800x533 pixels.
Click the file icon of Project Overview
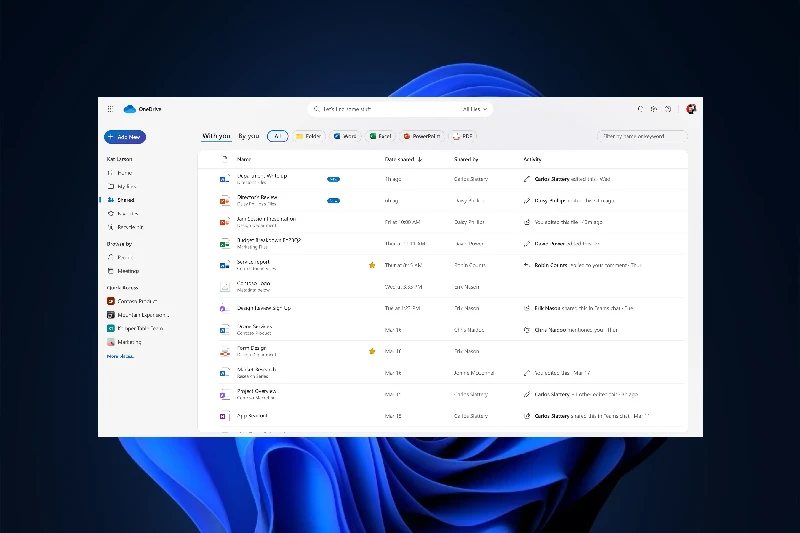click(x=224, y=394)
